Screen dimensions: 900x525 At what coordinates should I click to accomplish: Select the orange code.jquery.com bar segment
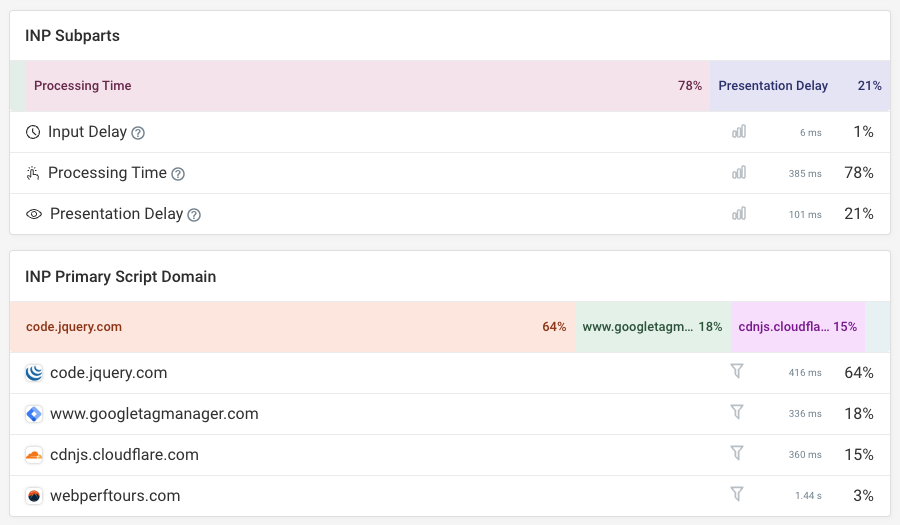coord(292,327)
